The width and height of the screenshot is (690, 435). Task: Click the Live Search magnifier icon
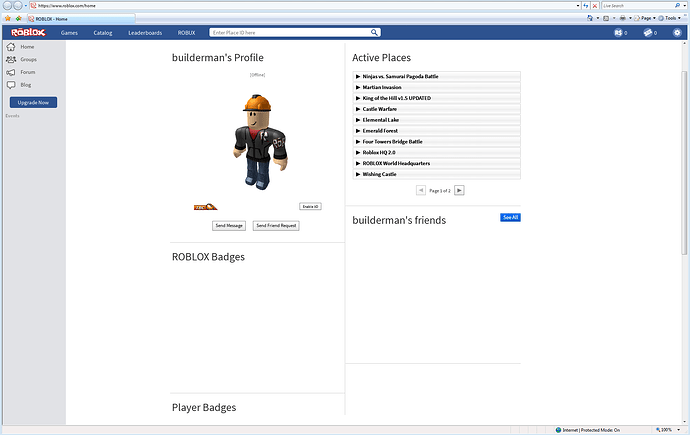pos(677,6)
